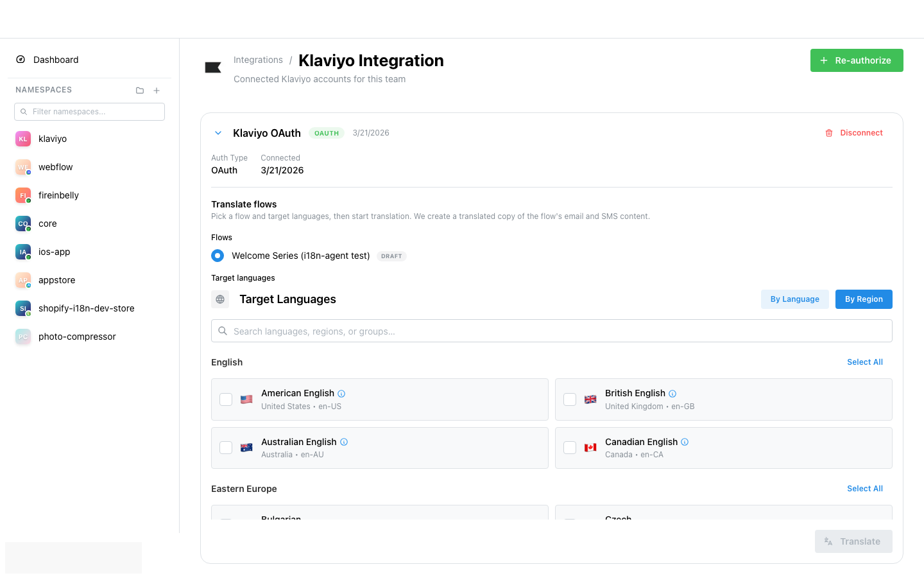Open the ios-app namespace

89,252
